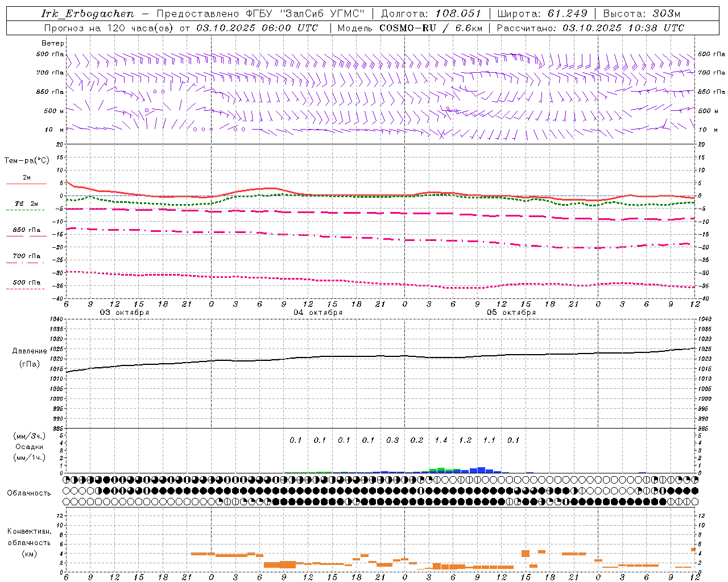The image size is (728, 582).
Task: Click the Облачность cloudiness panel label
Action: [x=29, y=493]
